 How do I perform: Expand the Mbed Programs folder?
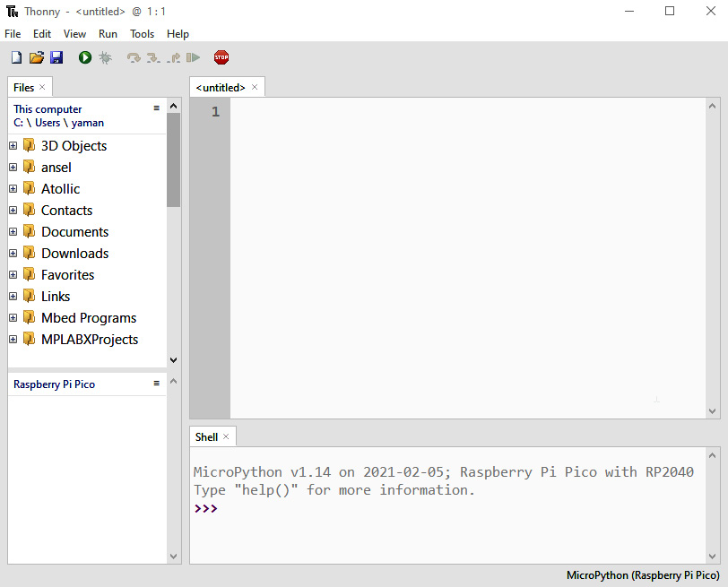13,318
